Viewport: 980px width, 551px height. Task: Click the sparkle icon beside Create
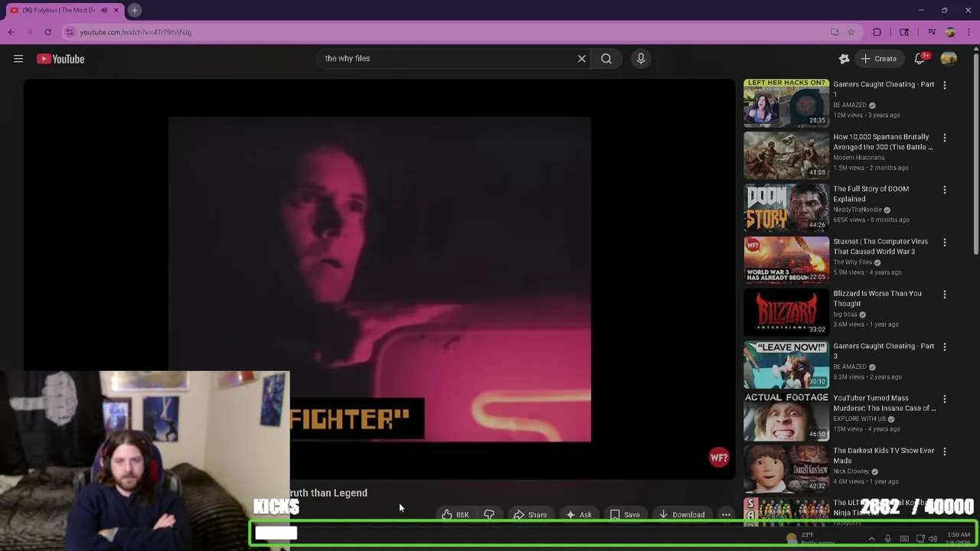tap(844, 59)
